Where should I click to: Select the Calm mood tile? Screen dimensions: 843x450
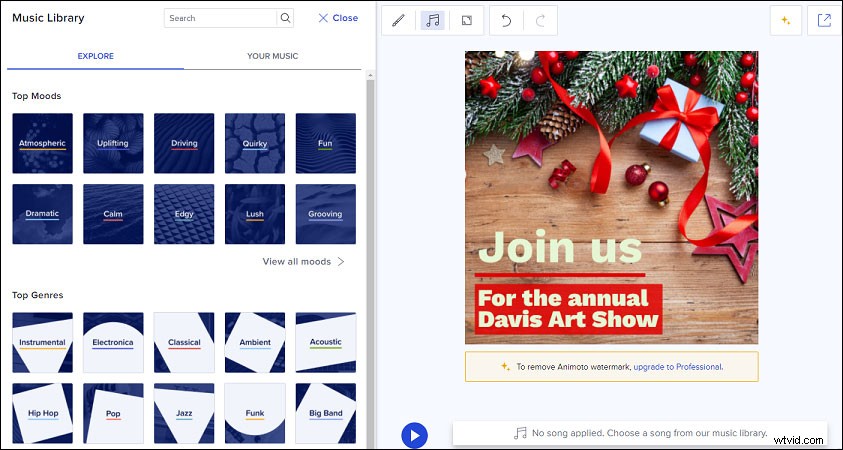click(x=113, y=214)
